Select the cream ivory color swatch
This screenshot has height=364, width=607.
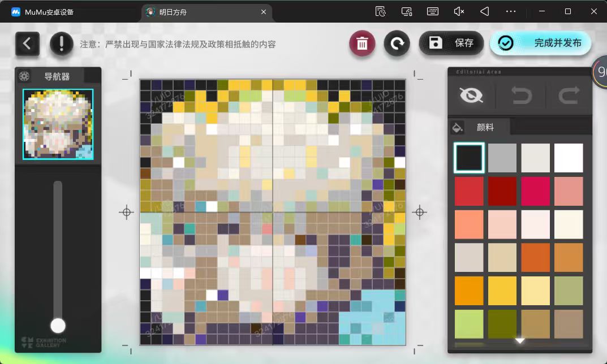(569, 224)
